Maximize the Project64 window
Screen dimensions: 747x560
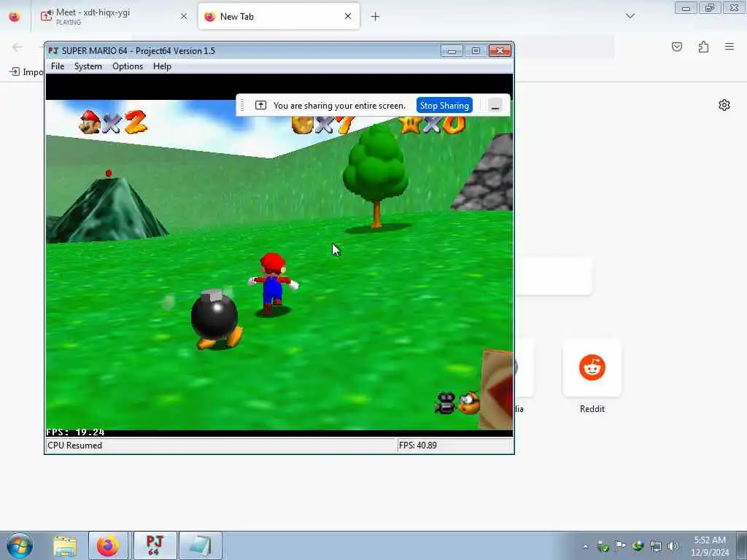pos(476,50)
